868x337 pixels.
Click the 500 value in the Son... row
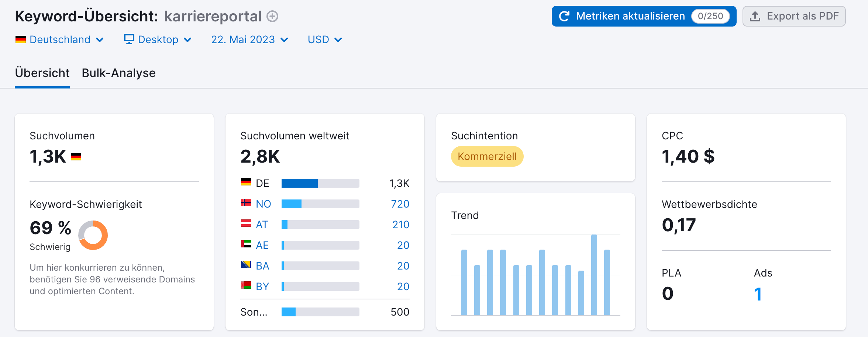point(400,312)
